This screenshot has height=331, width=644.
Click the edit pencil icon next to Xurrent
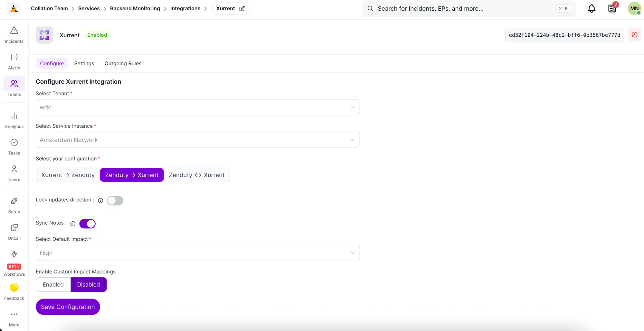242,8
